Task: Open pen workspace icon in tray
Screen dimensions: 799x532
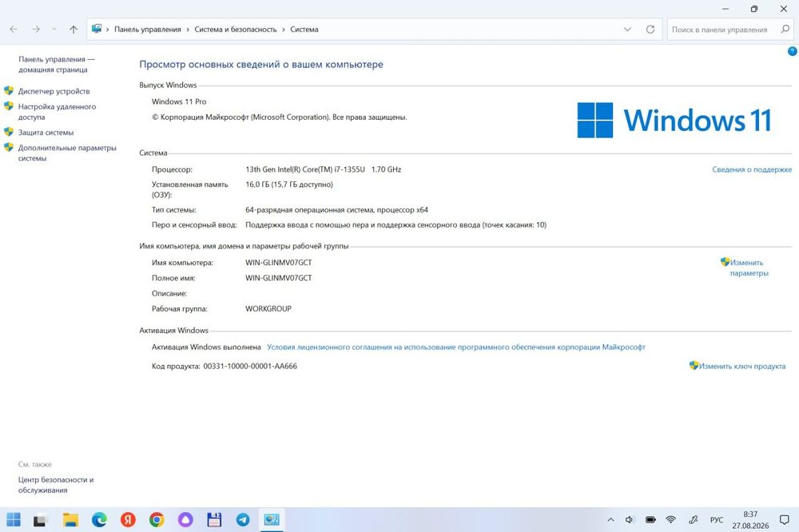Action: pos(693,520)
